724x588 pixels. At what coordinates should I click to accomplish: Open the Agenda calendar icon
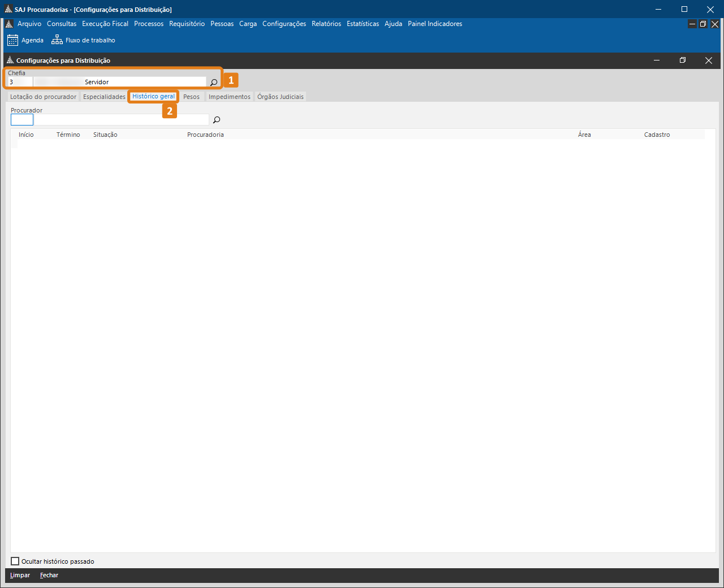click(12, 40)
